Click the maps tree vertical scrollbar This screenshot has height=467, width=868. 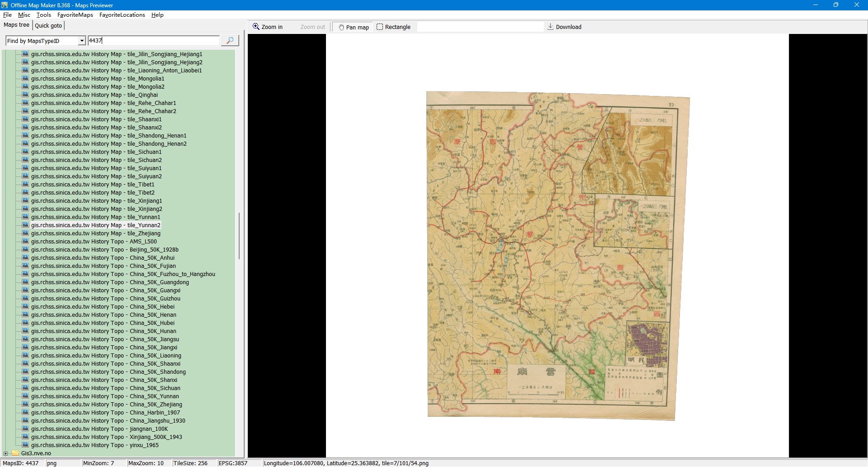click(x=239, y=235)
